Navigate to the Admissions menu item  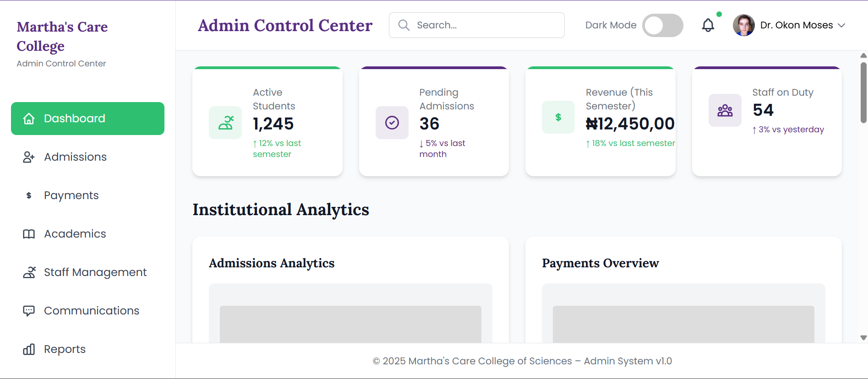point(75,157)
